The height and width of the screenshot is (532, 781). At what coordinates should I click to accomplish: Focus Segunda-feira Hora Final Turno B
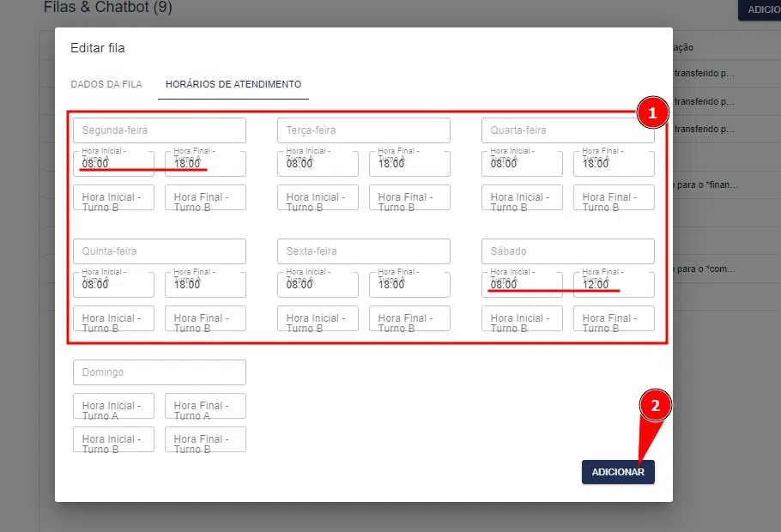[x=205, y=197]
